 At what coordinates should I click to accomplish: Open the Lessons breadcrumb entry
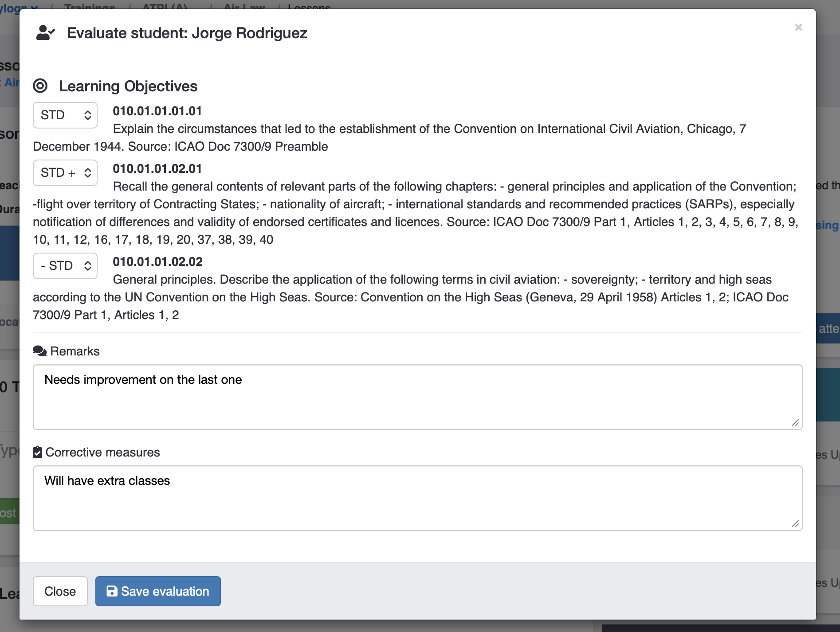point(309,7)
